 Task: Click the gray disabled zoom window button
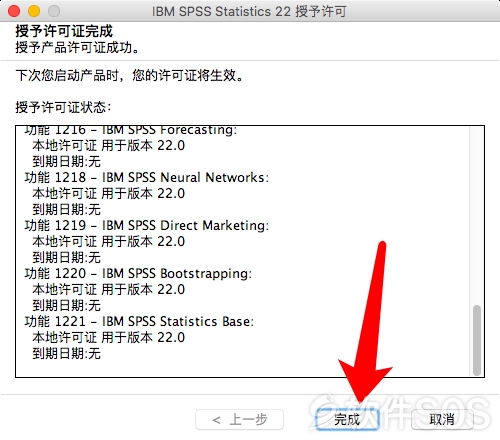[x=54, y=11]
